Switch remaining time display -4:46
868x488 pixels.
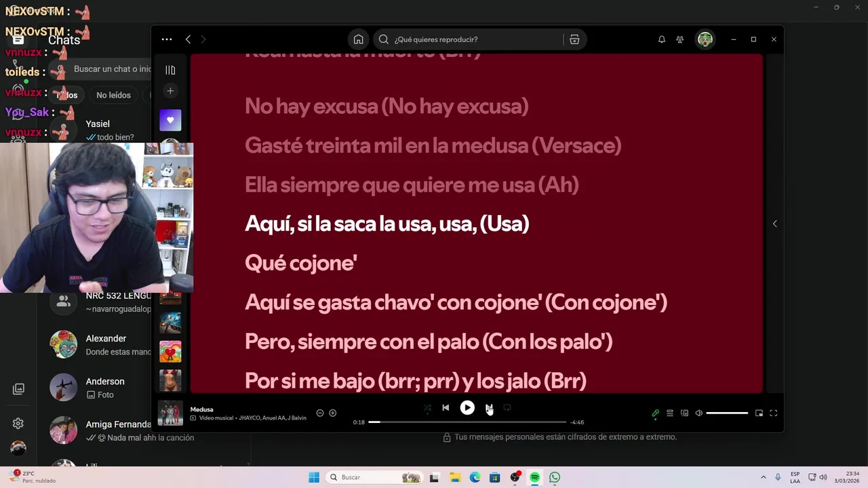(x=577, y=422)
